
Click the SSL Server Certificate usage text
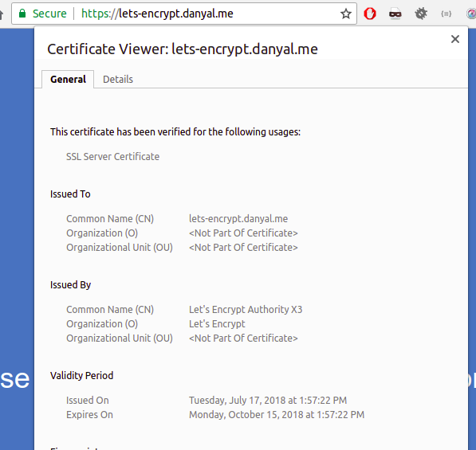pyautogui.click(x=112, y=156)
